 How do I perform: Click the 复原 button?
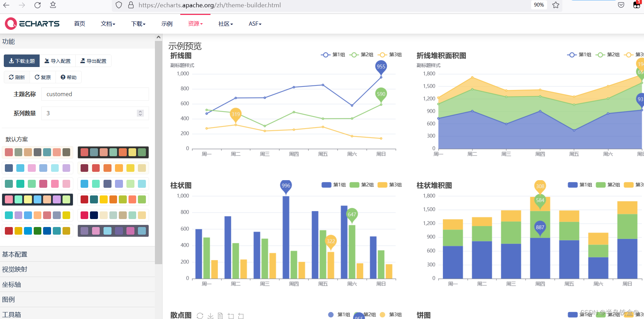coord(43,77)
